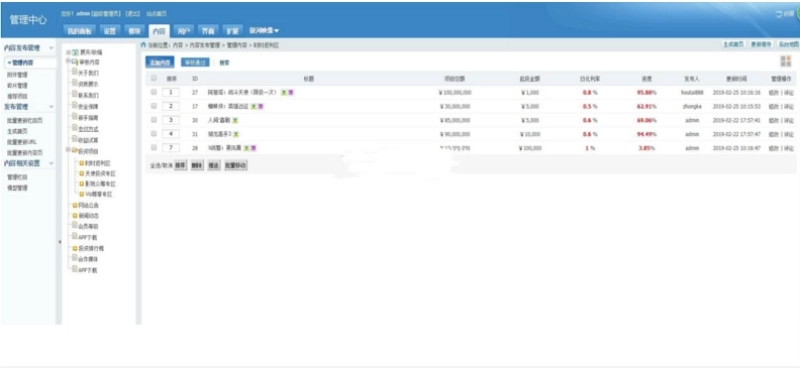The height and width of the screenshot is (368, 800).
Task: Click the home icon in the breadcrumb bar
Action: pos(144,45)
